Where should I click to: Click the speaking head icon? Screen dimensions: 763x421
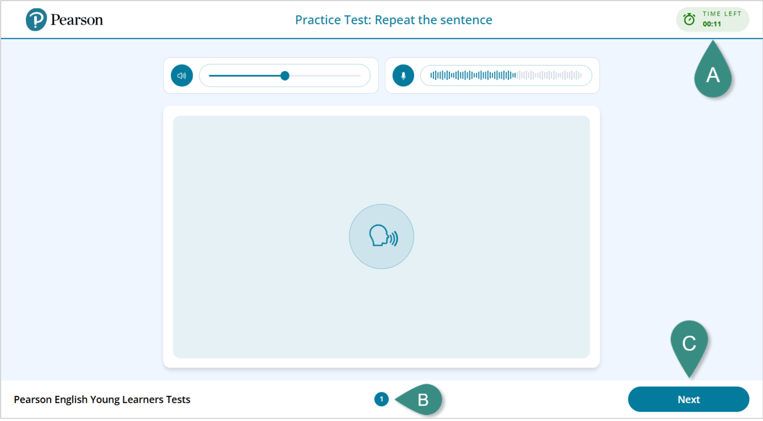(x=381, y=237)
